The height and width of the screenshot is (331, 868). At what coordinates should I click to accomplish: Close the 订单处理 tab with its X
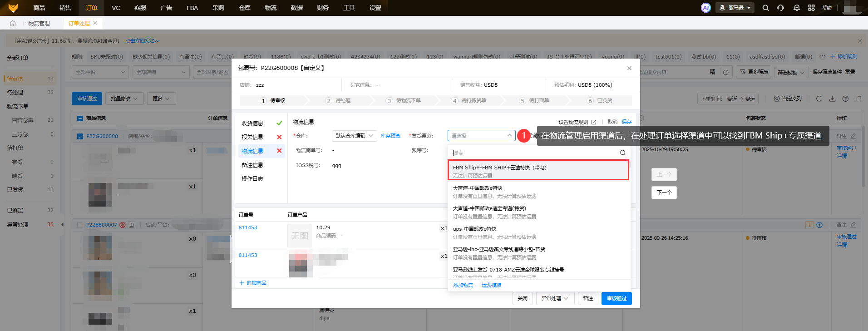[95, 23]
